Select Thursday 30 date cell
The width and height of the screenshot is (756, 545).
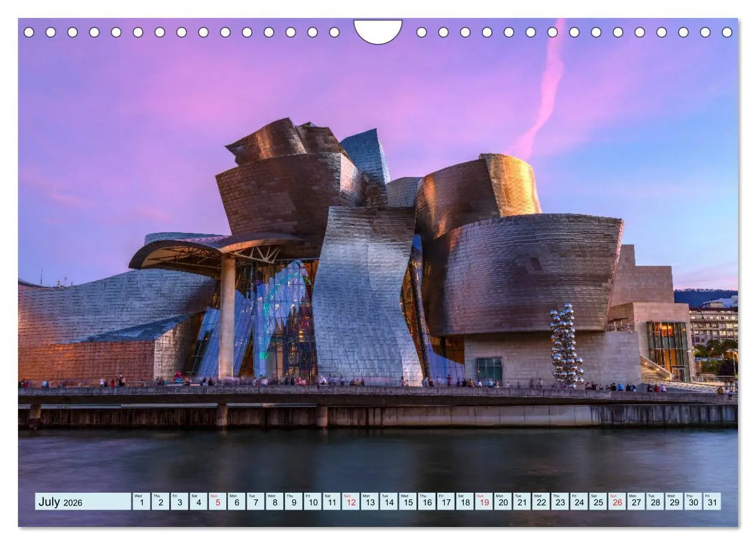tap(692, 501)
